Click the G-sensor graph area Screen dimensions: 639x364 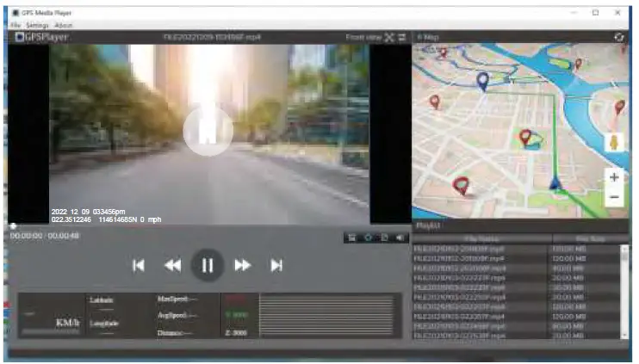pos(326,316)
